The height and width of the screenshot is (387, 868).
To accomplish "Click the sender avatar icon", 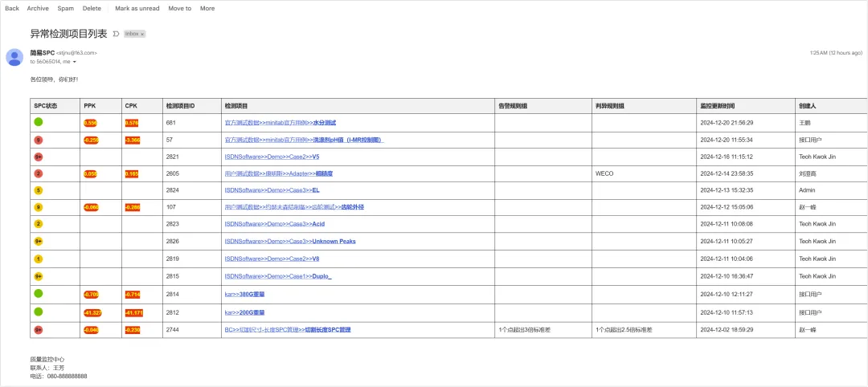I will (x=14, y=57).
